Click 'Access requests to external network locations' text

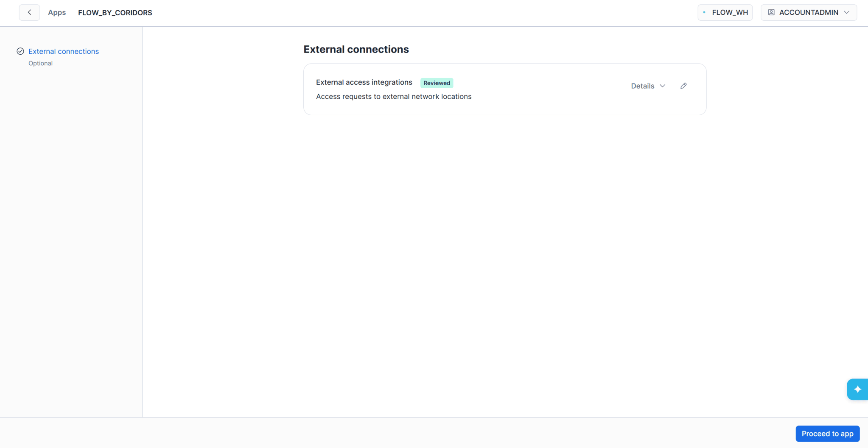click(x=394, y=97)
